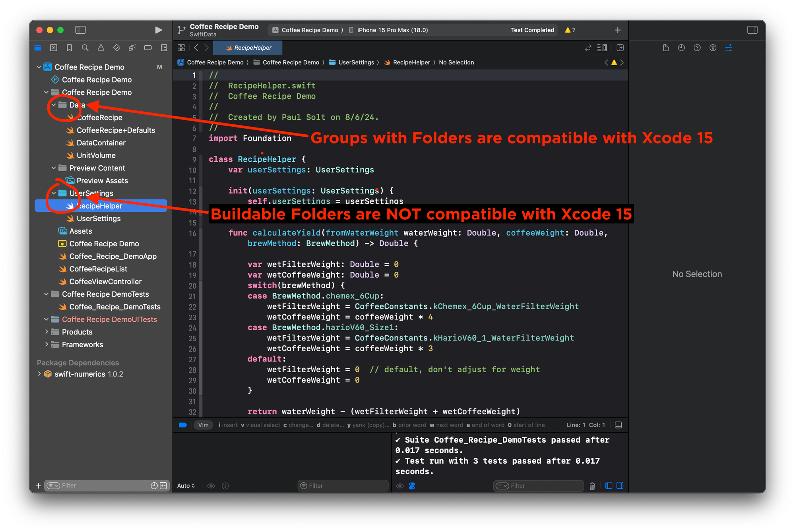
Task: Click the trash icon in console
Action: (592, 486)
